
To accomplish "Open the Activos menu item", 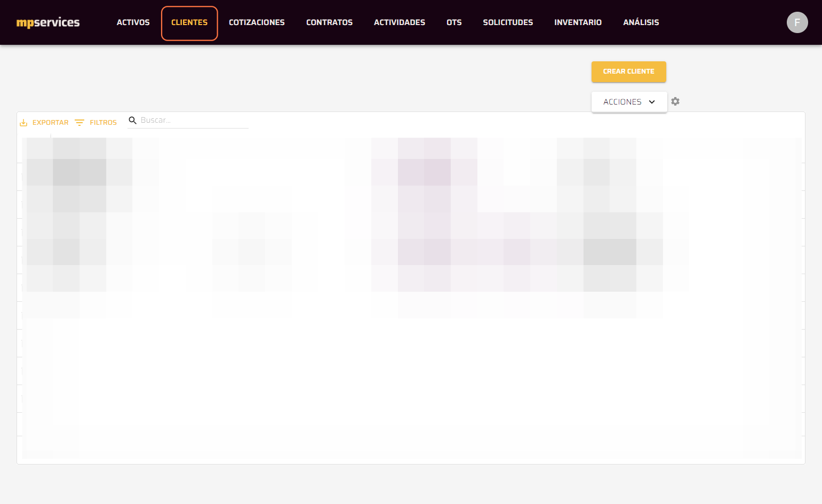I will coord(133,22).
